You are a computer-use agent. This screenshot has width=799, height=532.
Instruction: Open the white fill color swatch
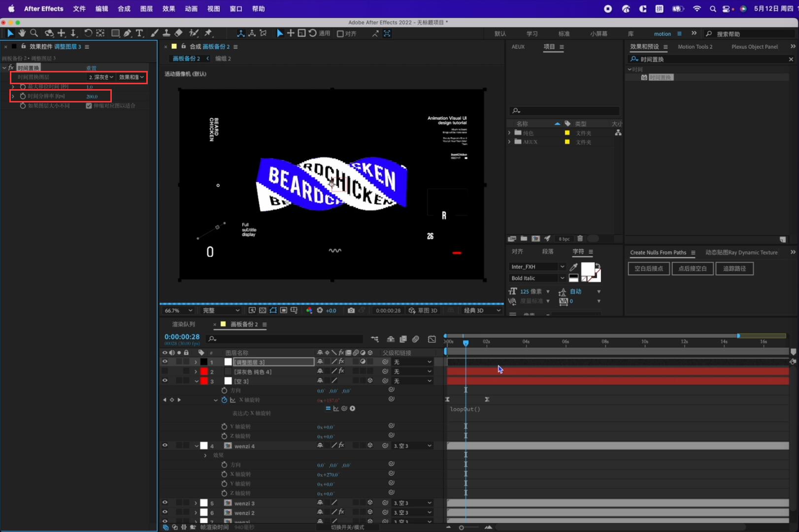click(587, 269)
